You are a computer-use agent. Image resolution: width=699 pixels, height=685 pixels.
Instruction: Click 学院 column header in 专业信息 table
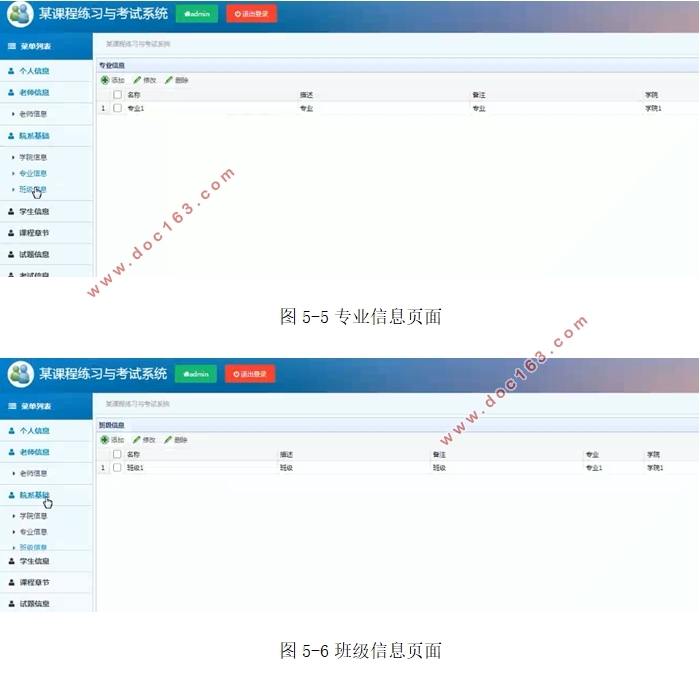tap(651, 95)
